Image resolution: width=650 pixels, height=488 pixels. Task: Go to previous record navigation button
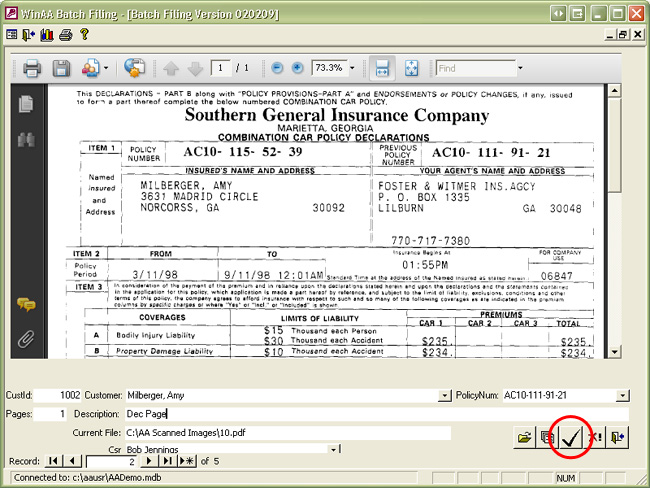(x=73, y=461)
